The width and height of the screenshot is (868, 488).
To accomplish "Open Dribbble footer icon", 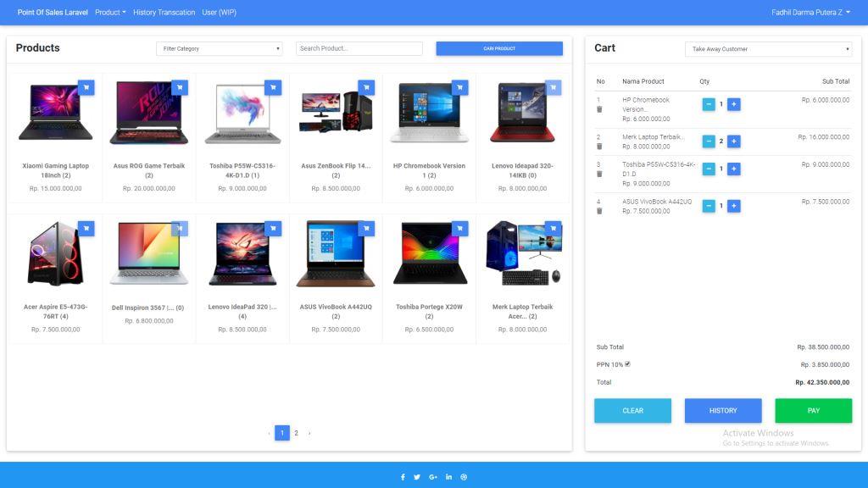I will [x=464, y=477].
